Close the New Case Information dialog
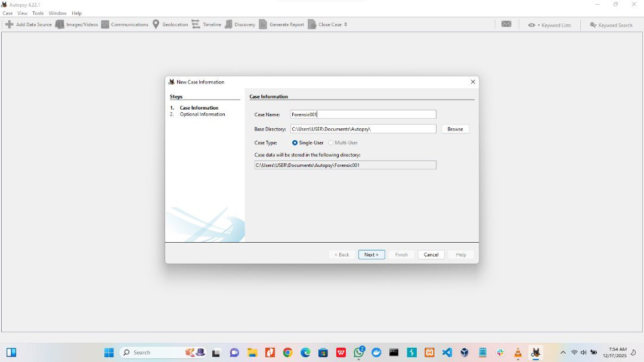The width and height of the screenshot is (644, 362). tap(473, 82)
